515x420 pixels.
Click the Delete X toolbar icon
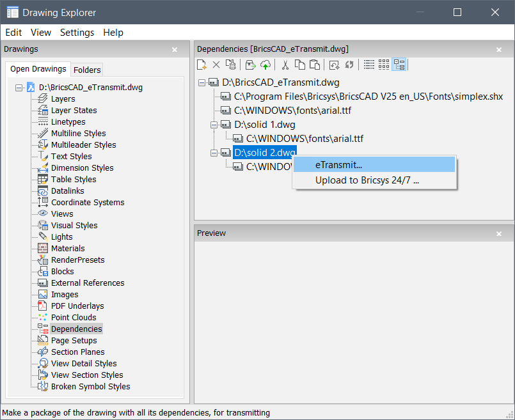(x=216, y=65)
